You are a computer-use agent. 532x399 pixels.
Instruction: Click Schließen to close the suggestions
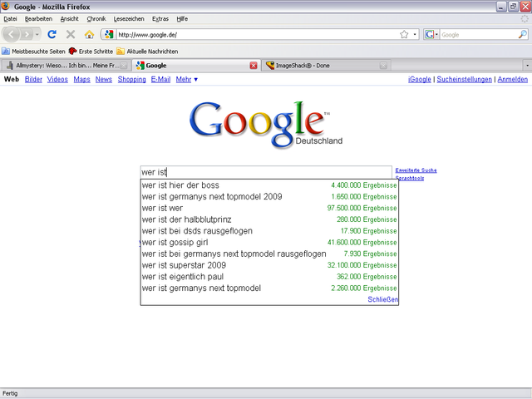pyautogui.click(x=382, y=299)
